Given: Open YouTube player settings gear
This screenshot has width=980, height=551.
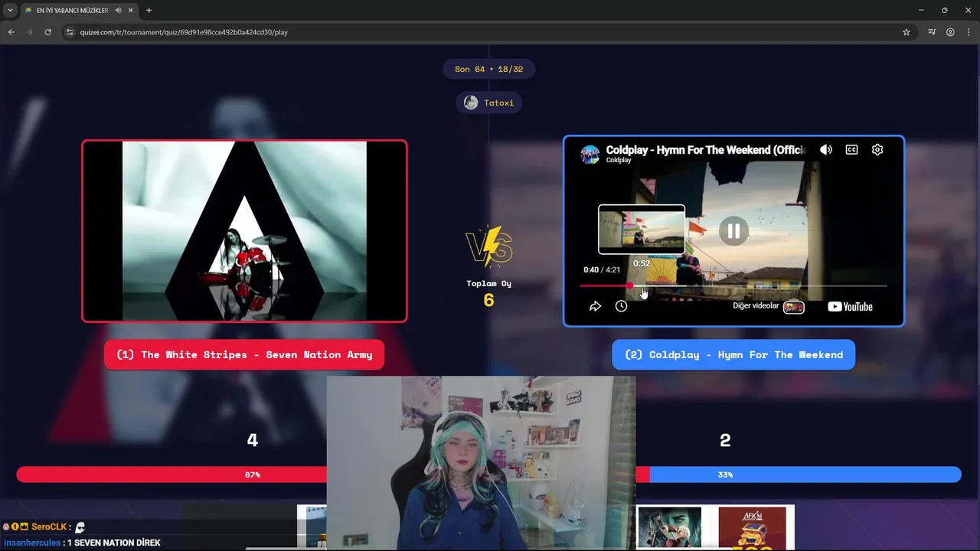Looking at the screenshot, I should point(877,150).
